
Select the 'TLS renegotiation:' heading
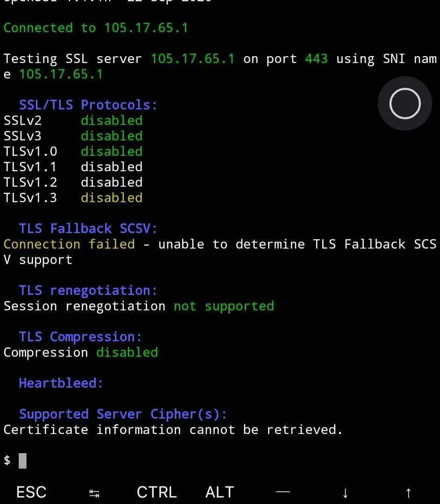(x=88, y=291)
